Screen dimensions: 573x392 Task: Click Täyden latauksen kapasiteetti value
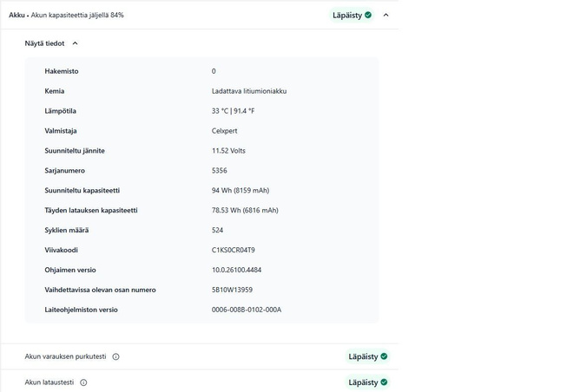point(245,210)
